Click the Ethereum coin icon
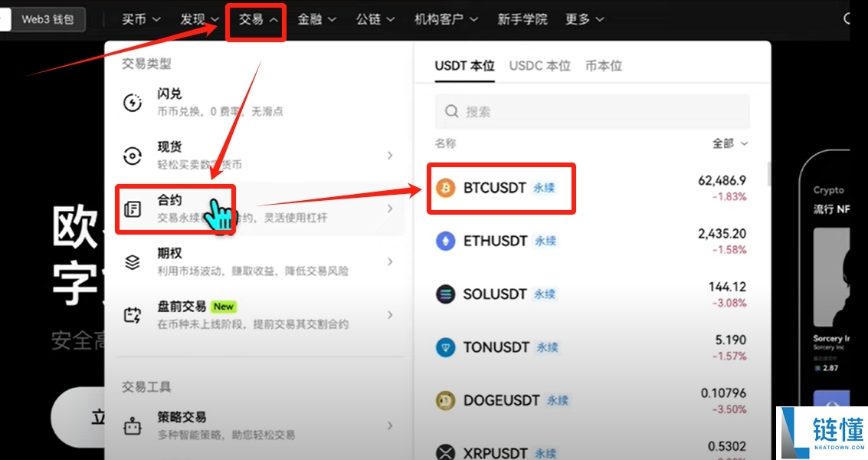The width and height of the screenshot is (868, 460). (x=445, y=241)
